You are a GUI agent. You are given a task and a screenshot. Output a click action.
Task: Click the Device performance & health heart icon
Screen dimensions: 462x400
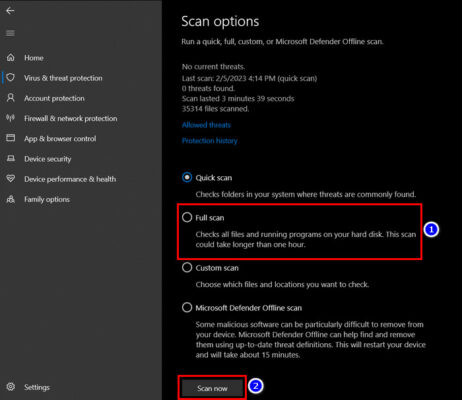pyautogui.click(x=11, y=179)
